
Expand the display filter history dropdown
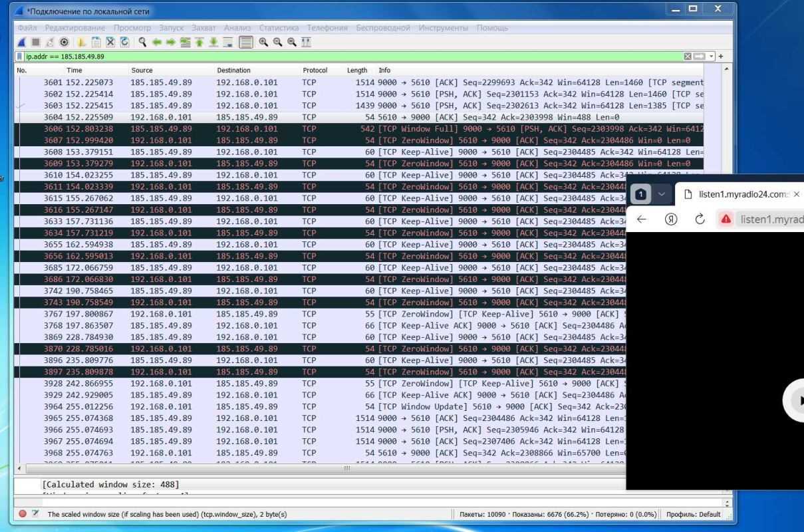tap(712, 57)
